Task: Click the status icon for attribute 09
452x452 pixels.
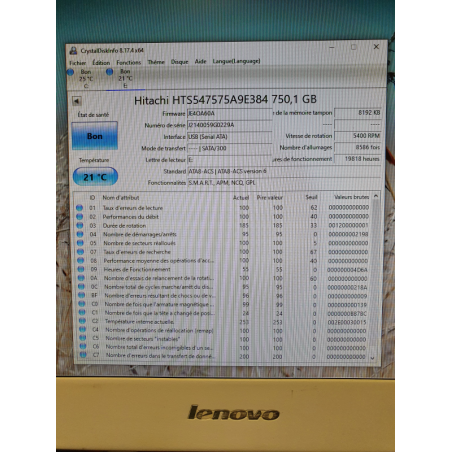Action: point(81,269)
